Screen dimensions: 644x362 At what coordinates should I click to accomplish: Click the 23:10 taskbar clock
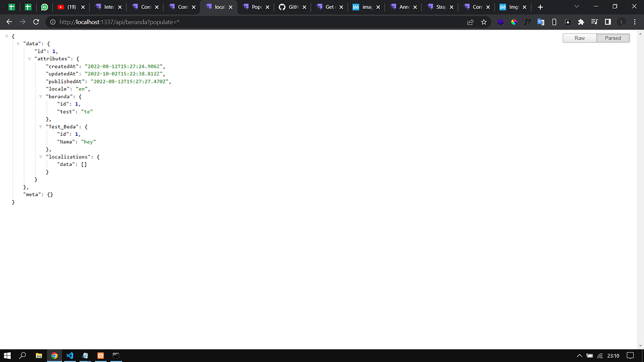613,356
